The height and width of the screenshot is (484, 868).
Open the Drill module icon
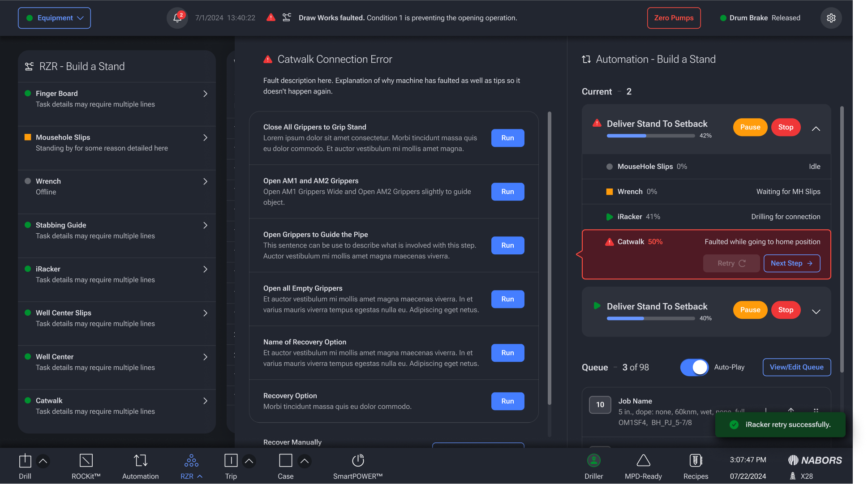click(x=25, y=461)
